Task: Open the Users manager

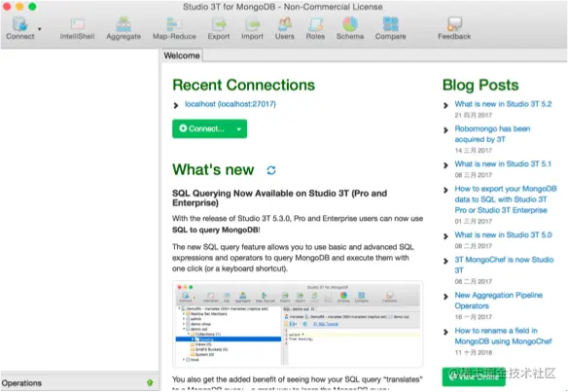Action: pos(285,28)
